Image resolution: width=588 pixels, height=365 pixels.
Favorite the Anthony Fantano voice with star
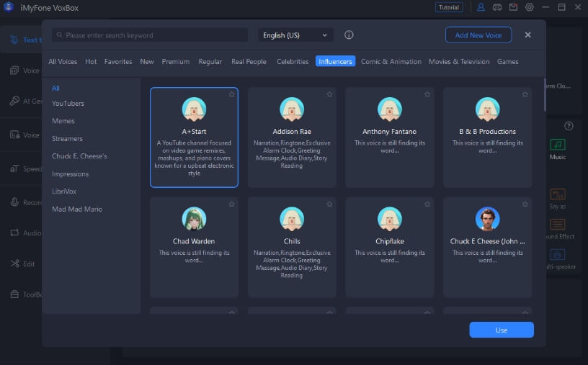(x=427, y=94)
